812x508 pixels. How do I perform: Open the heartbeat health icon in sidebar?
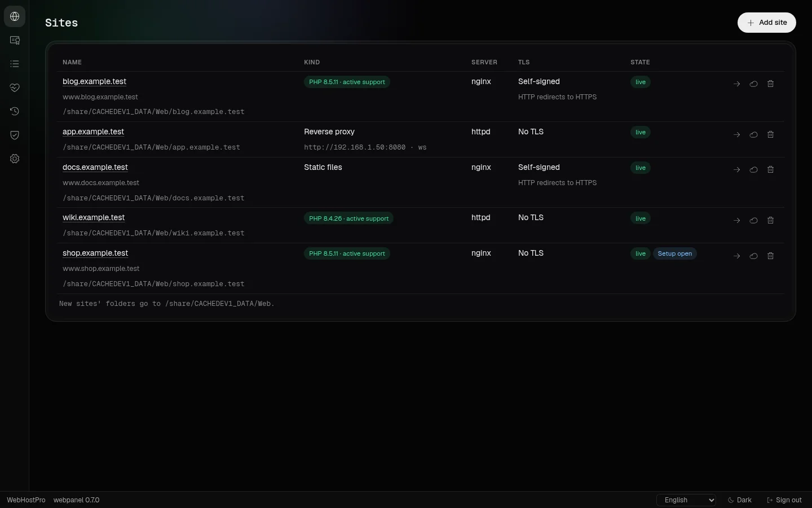[x=15, y=87]
